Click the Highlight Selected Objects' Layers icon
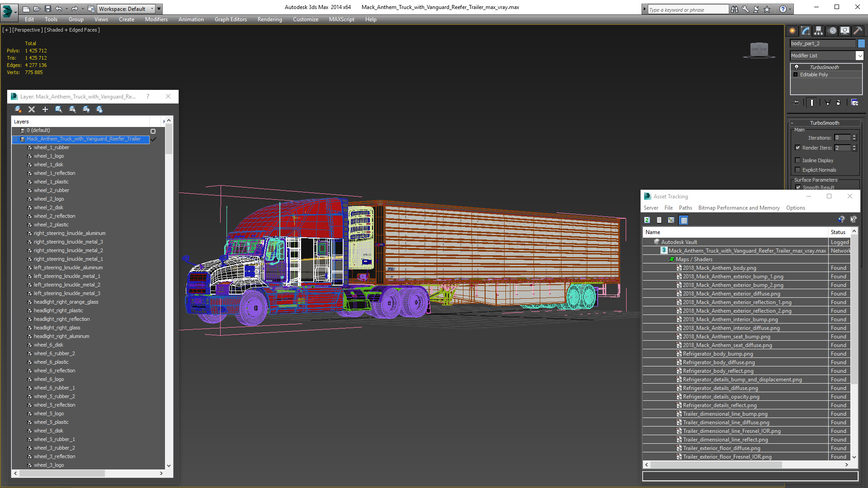 pyautogui.click(x=72, y=109)
